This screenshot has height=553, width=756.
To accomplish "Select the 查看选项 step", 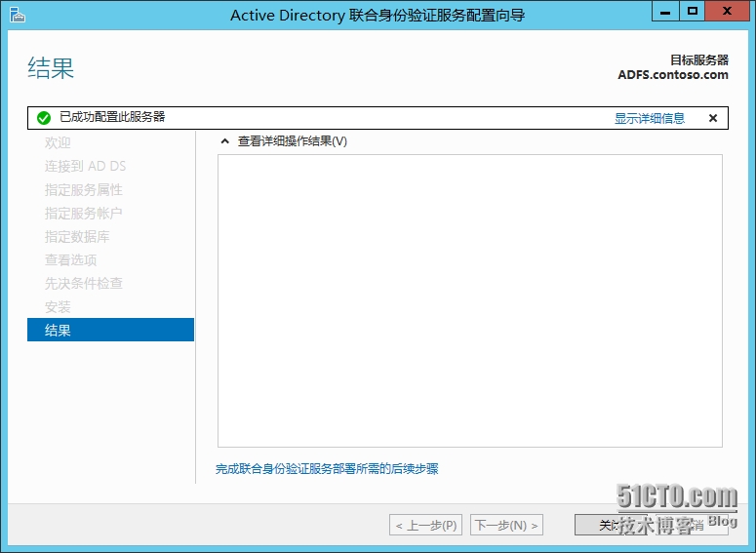I will 70,259.
